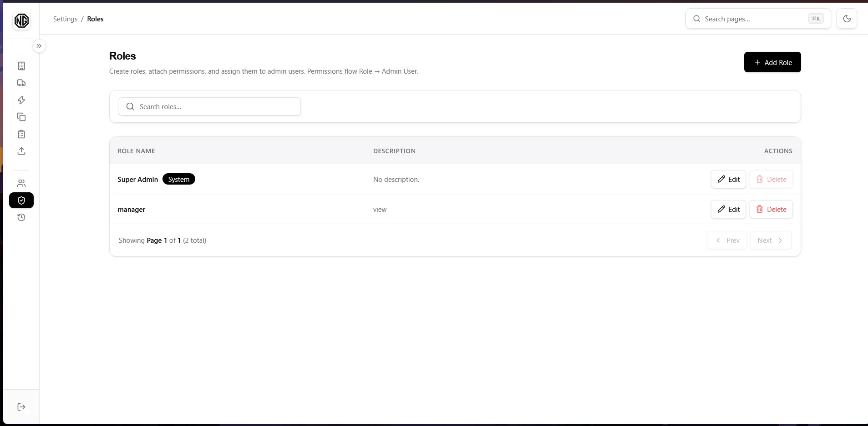Click the 'No description.' cell

396,180
